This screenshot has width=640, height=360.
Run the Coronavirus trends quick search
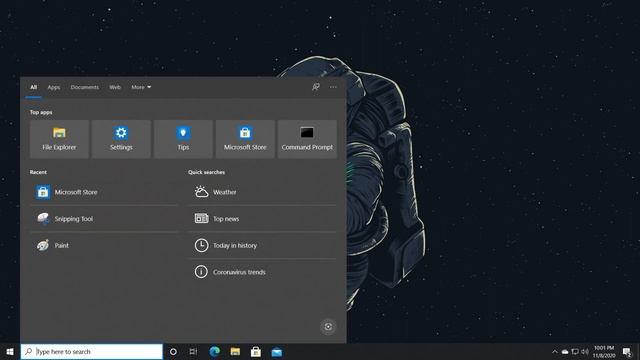[262, 272]
